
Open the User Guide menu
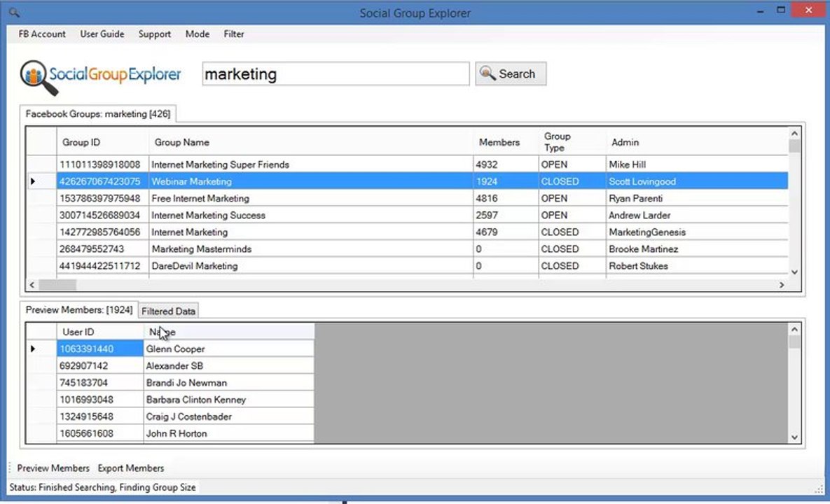102,34
